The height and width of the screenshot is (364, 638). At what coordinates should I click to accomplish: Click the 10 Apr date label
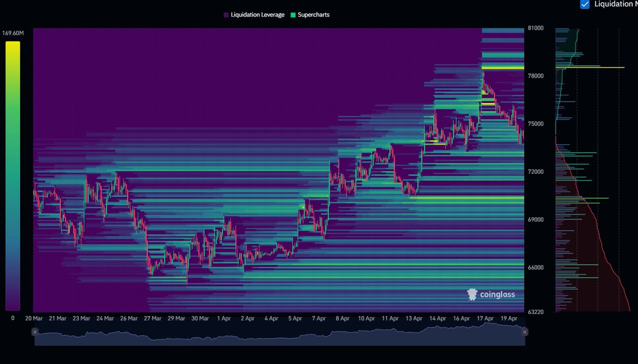pyautogui.click(x=366, y=319)
